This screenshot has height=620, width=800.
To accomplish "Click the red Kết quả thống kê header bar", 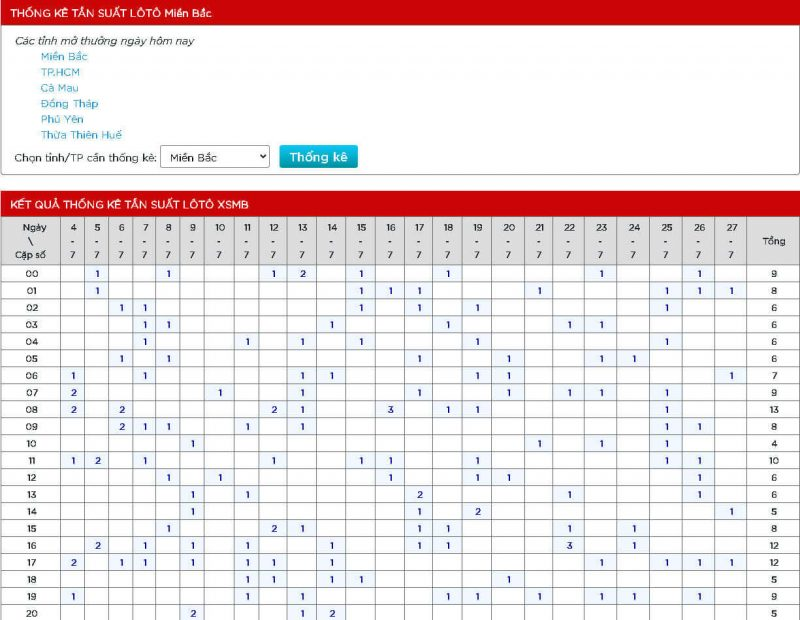I will [400, 204].
